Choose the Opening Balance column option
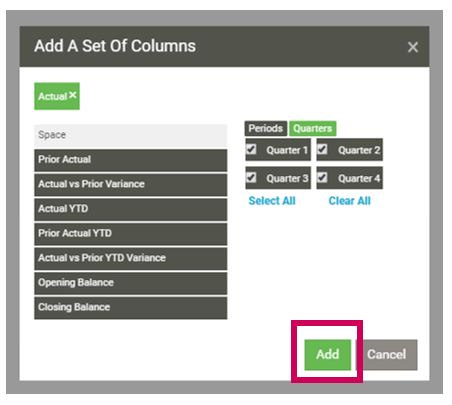The image size is (452, 405). [x=131, y=283]
